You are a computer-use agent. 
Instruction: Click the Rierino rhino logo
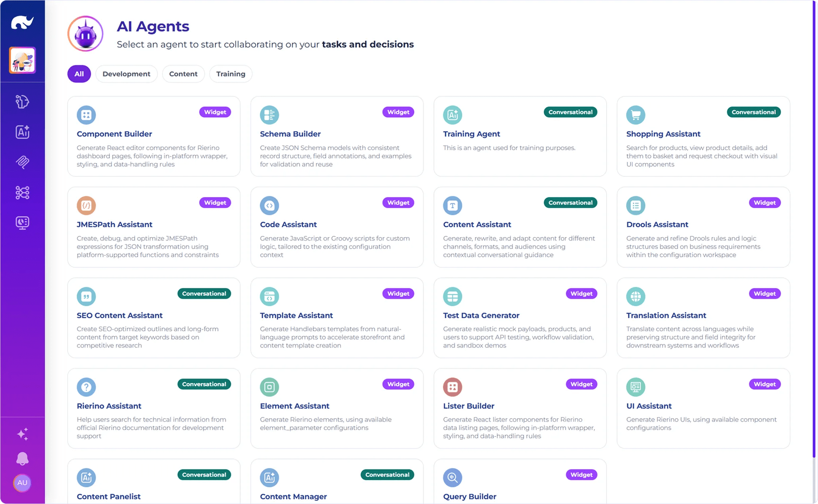(x=22, y=23)
